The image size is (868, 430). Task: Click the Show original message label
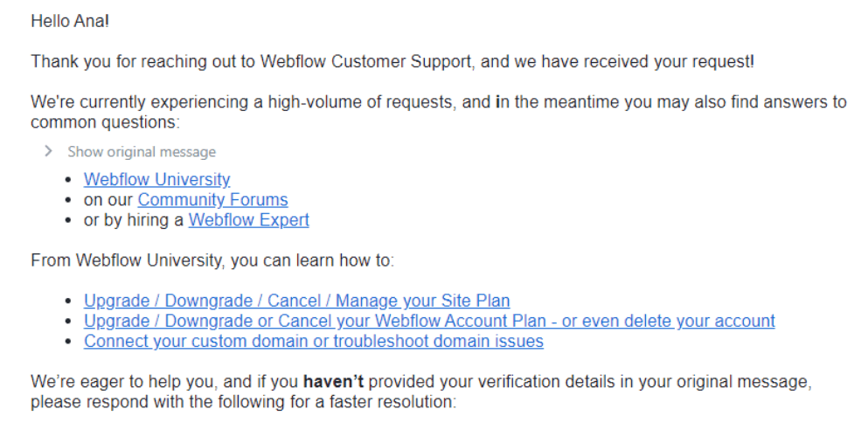click(x=142, y=151)
